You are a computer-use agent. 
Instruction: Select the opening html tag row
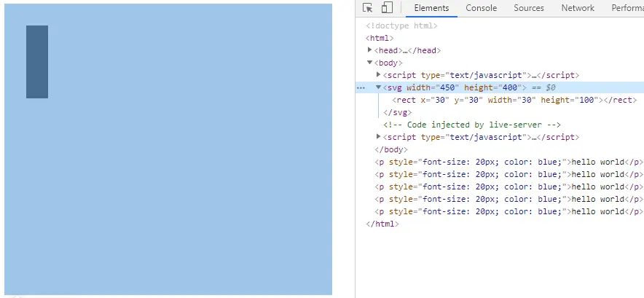pos(380,38)
